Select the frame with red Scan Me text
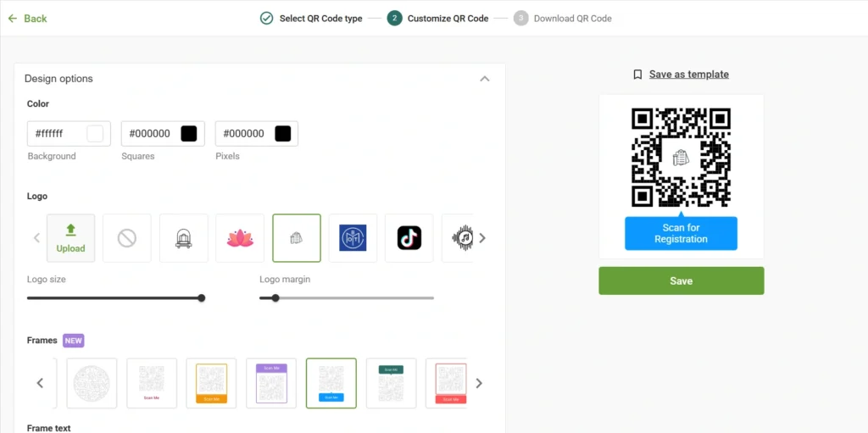Viewport: 868px width, 433px height. tap(152, 383)
